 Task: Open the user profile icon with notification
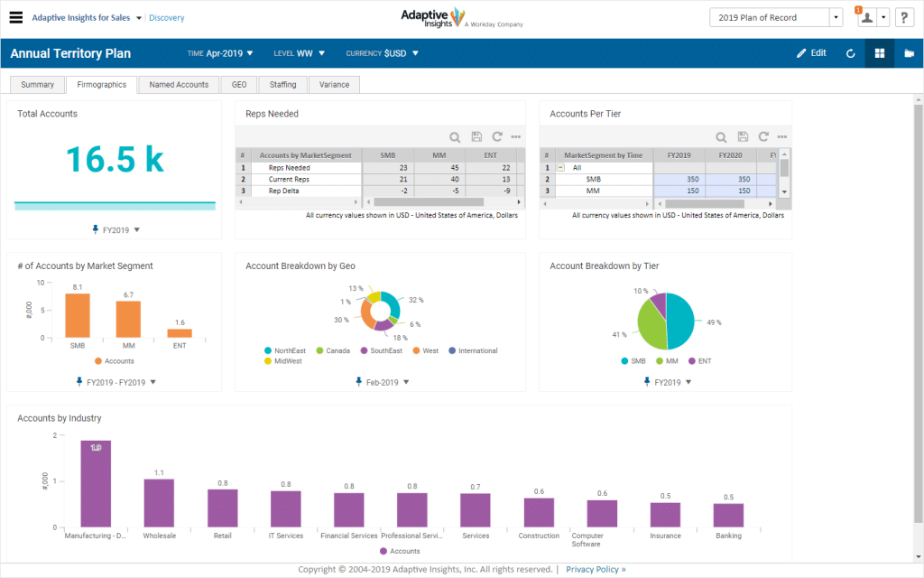[865, 18]
